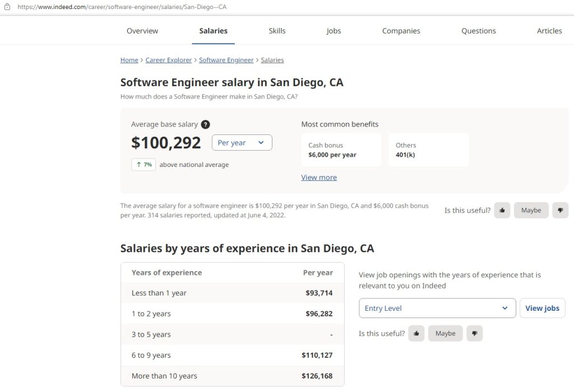
Task: Open the Per year salary period dropdown
Action: pyautogui.click(x=242, y=143)
